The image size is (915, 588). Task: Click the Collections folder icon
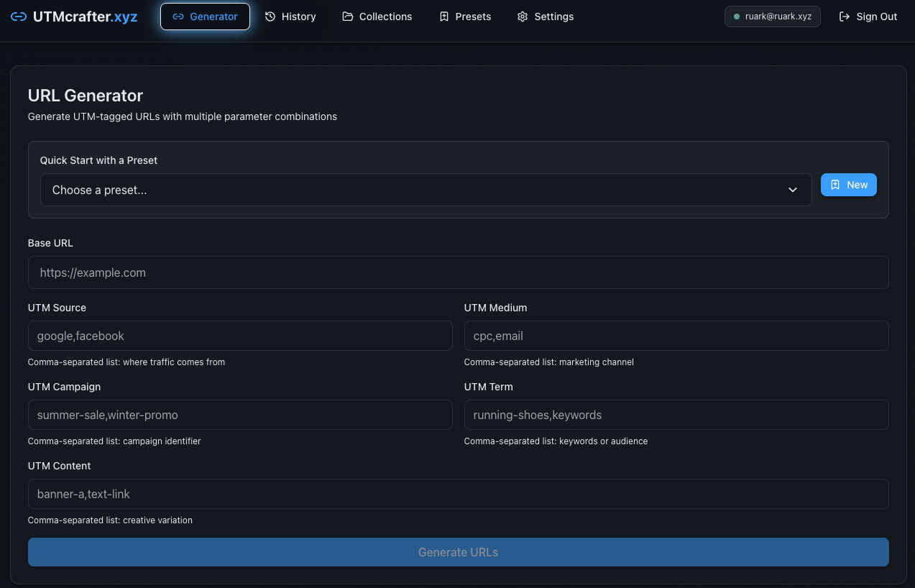click(347, 16)
